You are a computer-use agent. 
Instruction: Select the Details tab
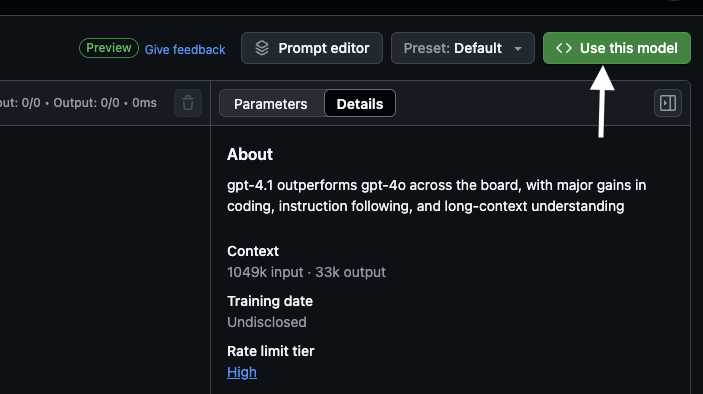[360, 104]
